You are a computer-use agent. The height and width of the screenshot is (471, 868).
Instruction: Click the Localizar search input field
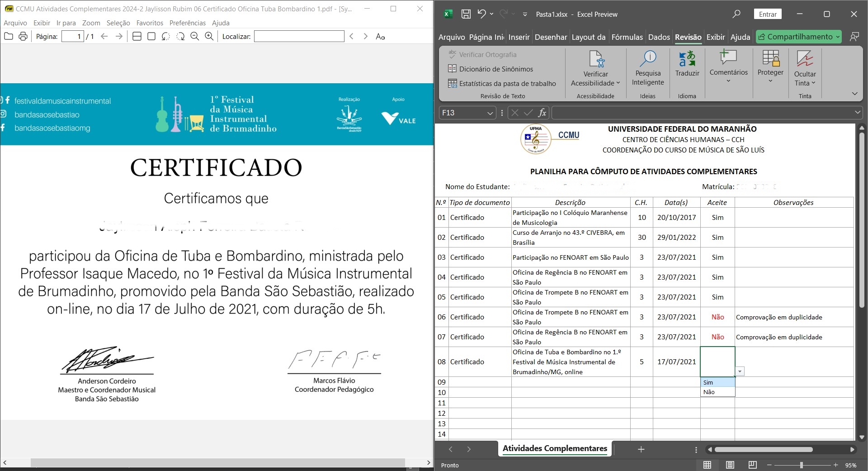pyautogui.click(x=299, y=36)
